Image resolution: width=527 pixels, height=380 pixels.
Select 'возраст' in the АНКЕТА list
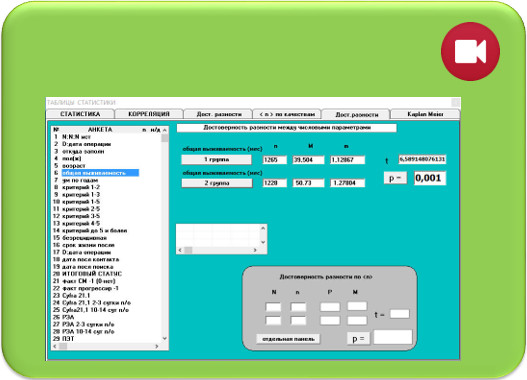pyautogui.click(x=74, y=166)
